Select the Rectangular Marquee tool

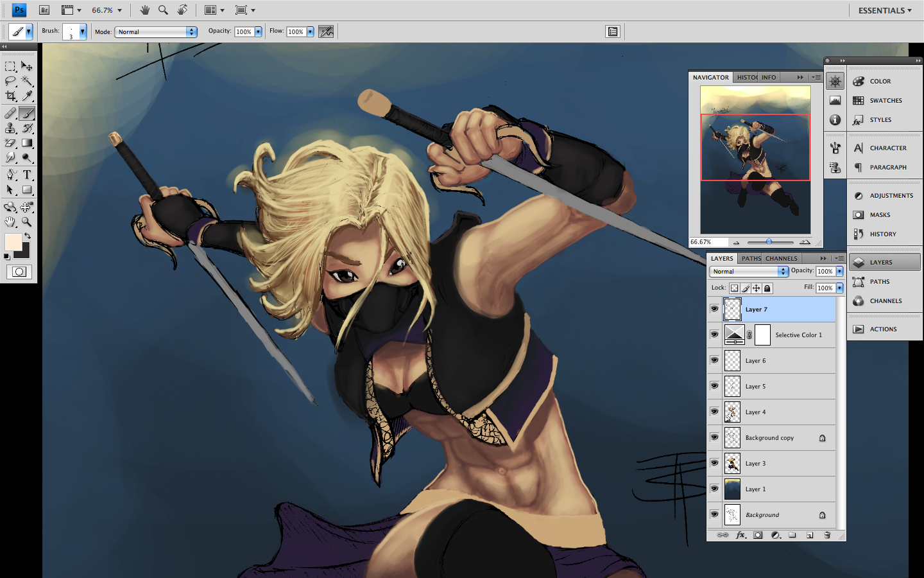coord(10,66)
